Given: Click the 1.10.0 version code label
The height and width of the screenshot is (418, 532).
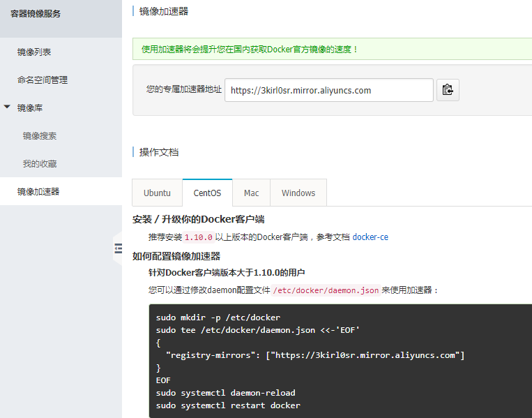Looking at the screenshot, I should pyautogui.click(x=199, y=237).
